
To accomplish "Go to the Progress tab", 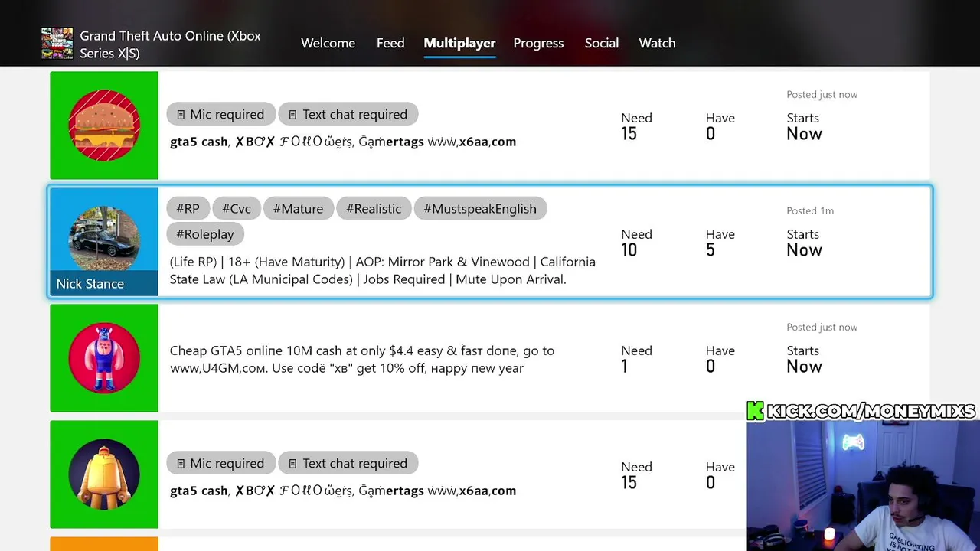I will tap(538, 43).
